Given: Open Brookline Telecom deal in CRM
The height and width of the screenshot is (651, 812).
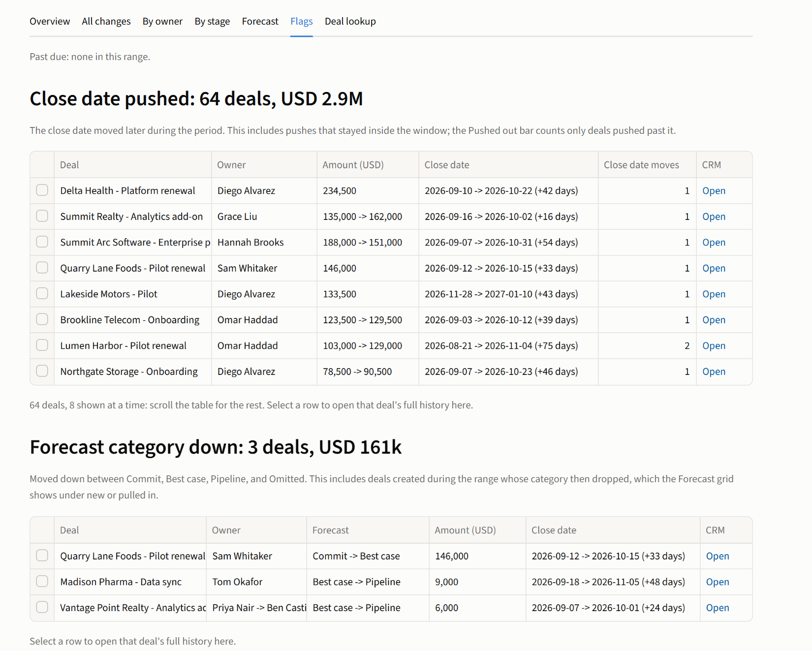Looking at the screenshot, I should [x=714, y=320].
